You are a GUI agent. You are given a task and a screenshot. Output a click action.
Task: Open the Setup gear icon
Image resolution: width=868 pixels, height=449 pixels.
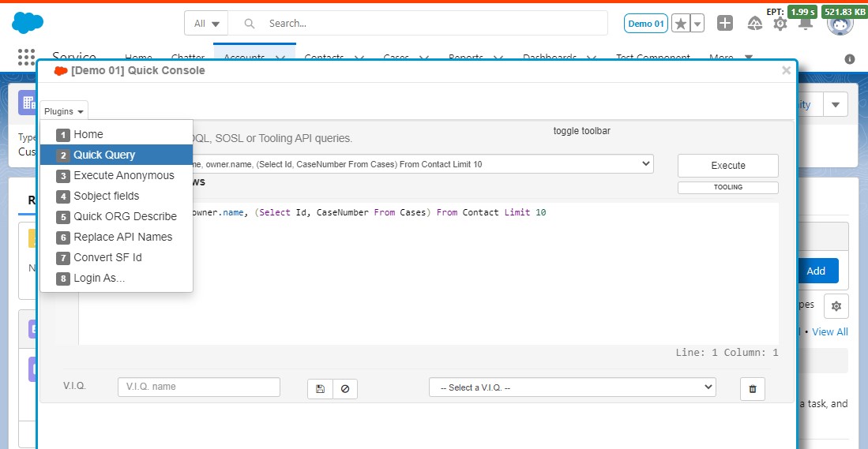click(x=780, y=24)
